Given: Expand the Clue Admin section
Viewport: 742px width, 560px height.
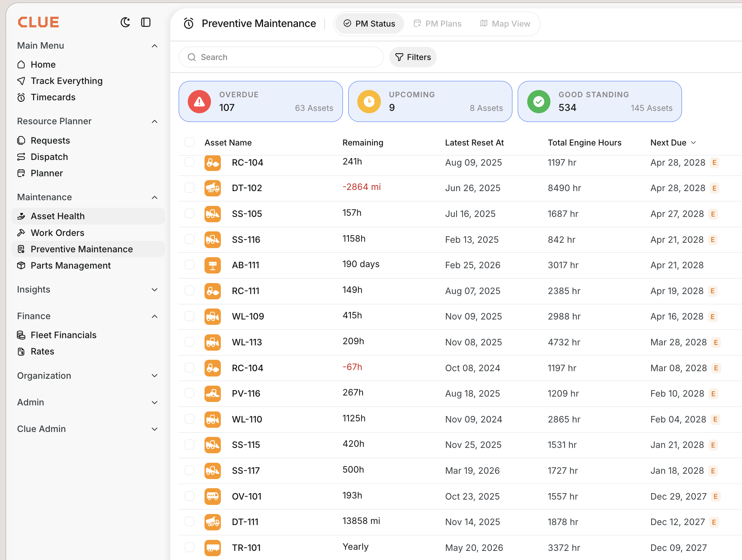Looking at the screenshot, I should tap(155, 429).
